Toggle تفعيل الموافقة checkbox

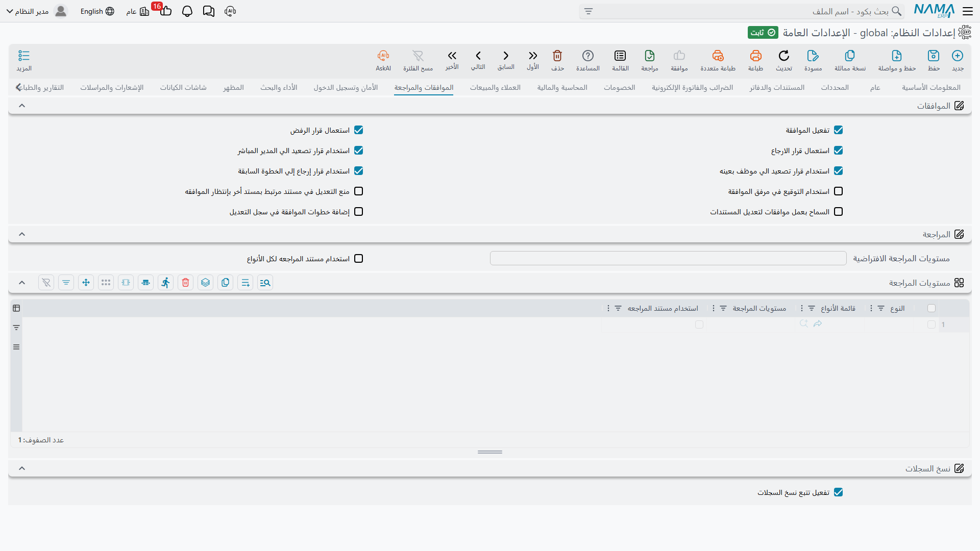pyautogui.click(x=839, y=130)
